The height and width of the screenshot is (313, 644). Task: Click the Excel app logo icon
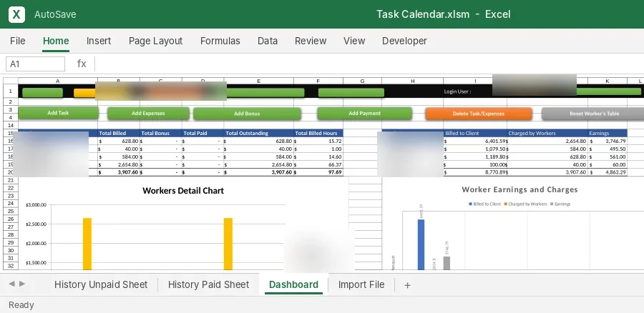[x=16, y=14]
